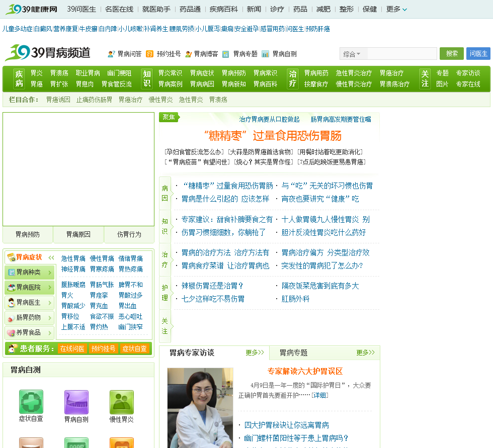Open 四大护胃秘诀让你远离胃病 article

pyautogui.click(x=286, y=425)
